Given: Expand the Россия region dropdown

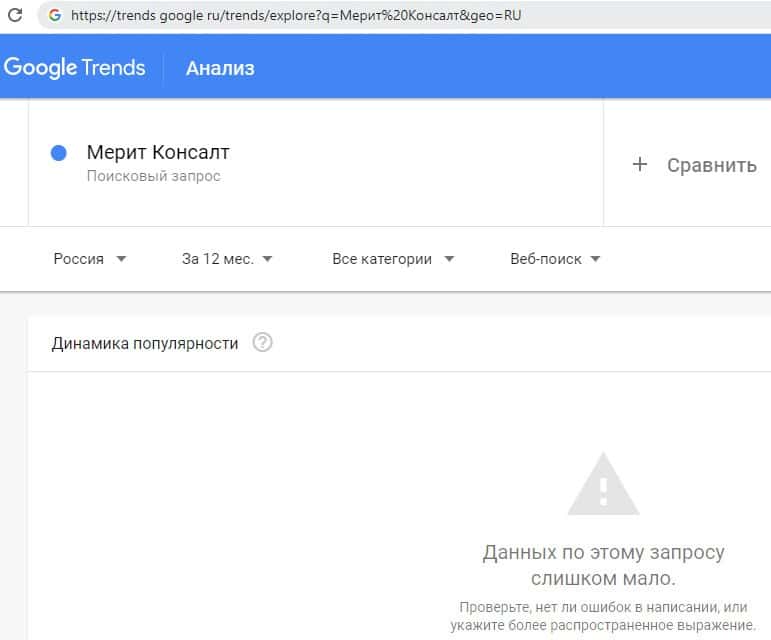Looking at the screenshot, I should pyautogui.click(x=90, y=259).
